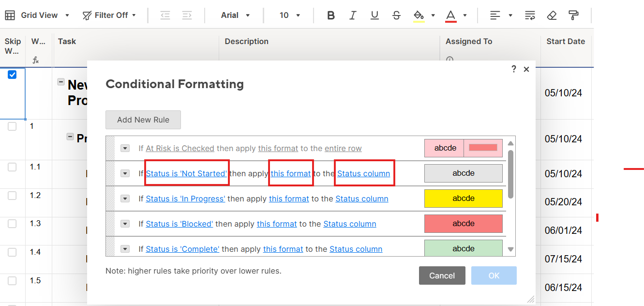The width and height of the screenshot is (644, 306).
Task: Open the Arial font dropdown
Action: pyautogui.click(x=235, y=15)
